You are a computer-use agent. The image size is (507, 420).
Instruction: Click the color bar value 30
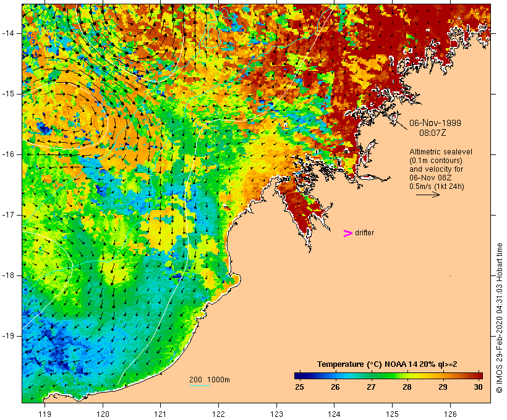click(478, 387)
